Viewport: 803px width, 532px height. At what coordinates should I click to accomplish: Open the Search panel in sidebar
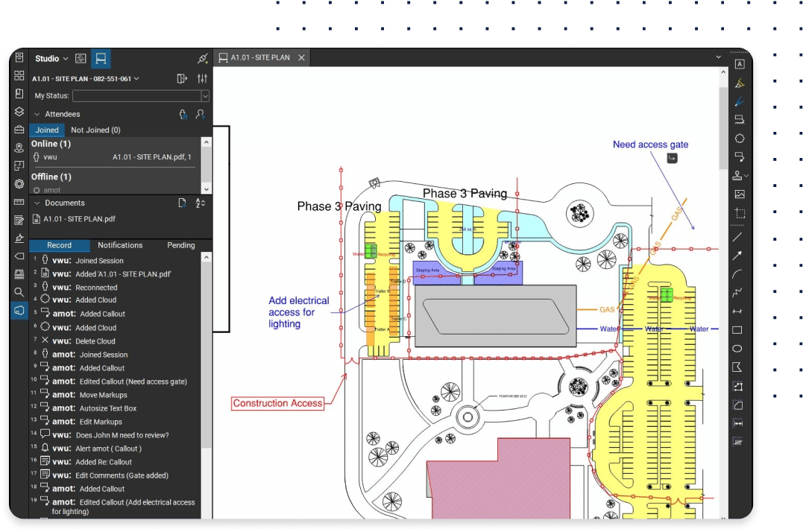click(x=19, y=292)
